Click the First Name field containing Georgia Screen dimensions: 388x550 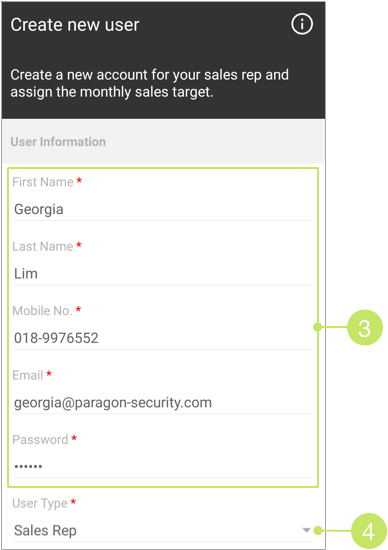click(x=163, y=209)
